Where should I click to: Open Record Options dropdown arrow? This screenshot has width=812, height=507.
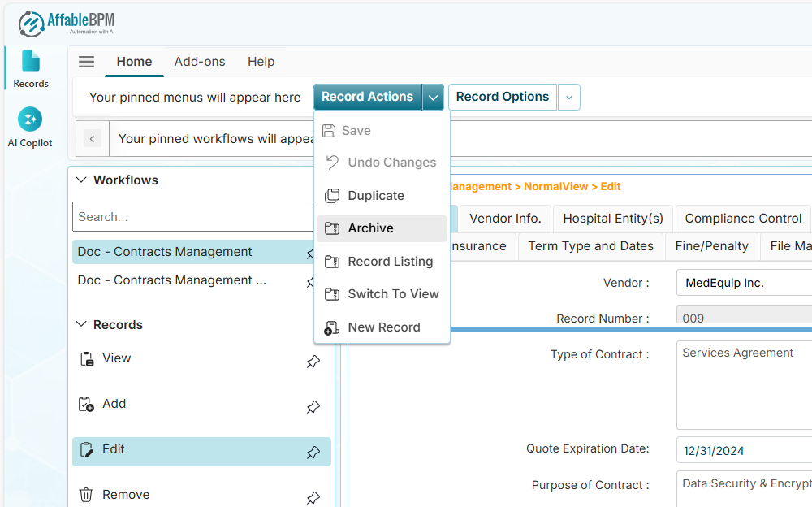click(x=568, y=97)
